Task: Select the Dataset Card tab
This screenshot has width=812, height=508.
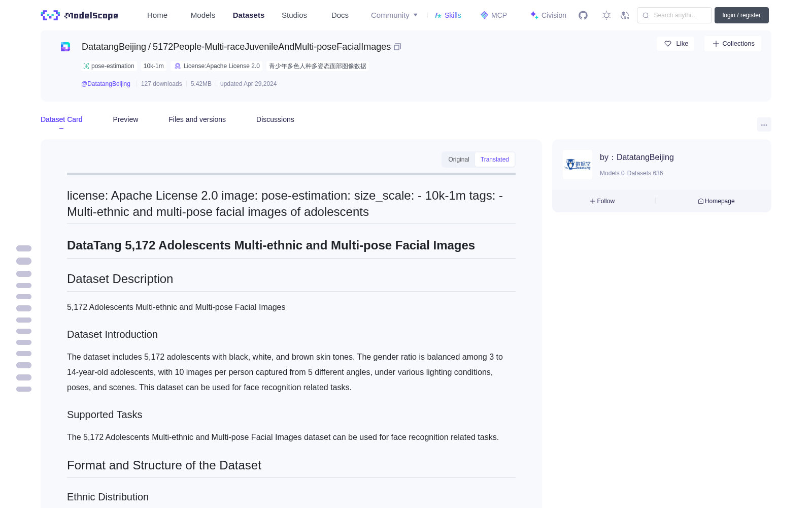Action: 61,119
